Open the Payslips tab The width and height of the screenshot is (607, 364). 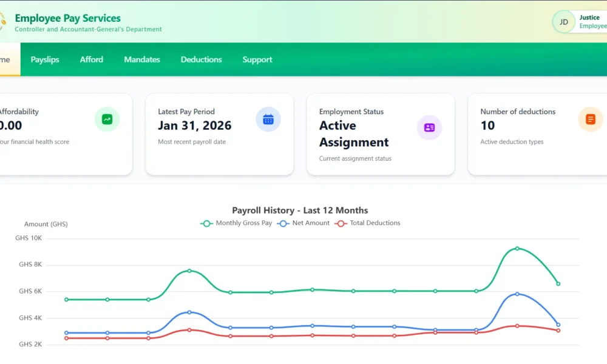pos(45,59)
